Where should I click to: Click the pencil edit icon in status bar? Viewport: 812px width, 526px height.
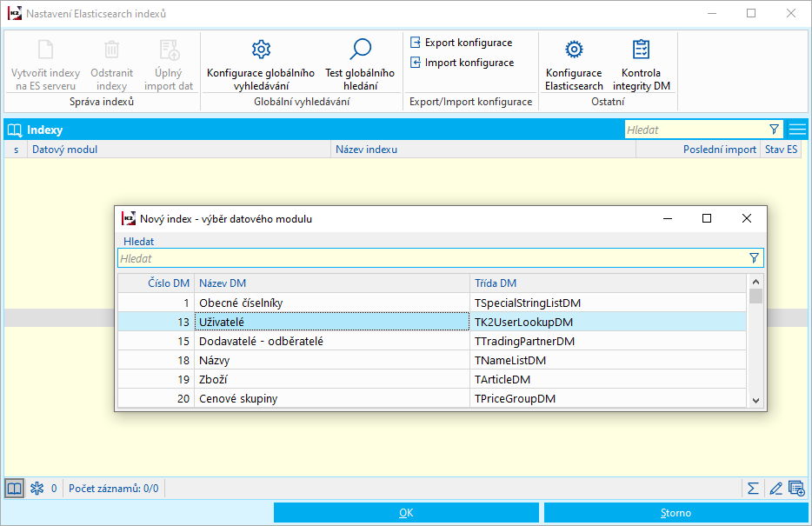pyautogui.click(x=775, y=488)
